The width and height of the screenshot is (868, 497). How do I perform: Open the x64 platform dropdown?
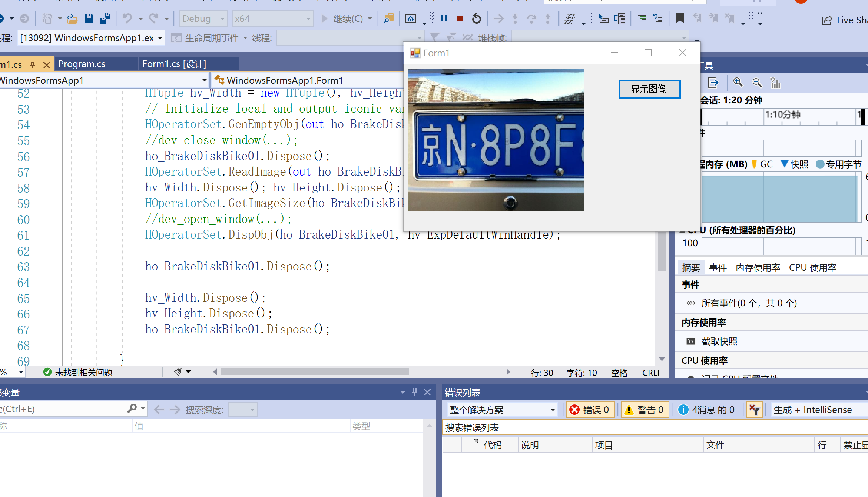click(x=272, y=19)
